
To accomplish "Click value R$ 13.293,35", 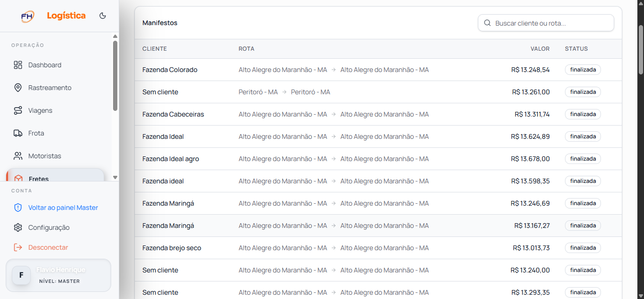I will [x=530, y=292].
